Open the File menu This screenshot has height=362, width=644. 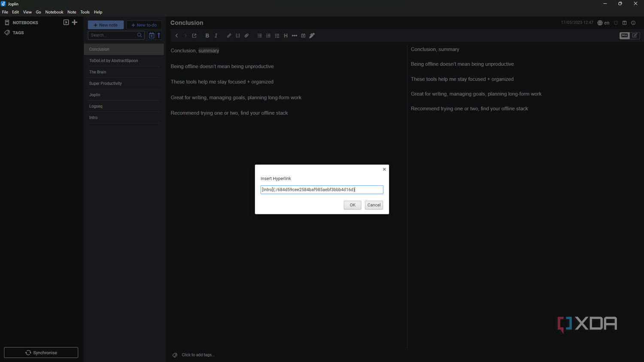pyautogui.click(x=5, y=12)
